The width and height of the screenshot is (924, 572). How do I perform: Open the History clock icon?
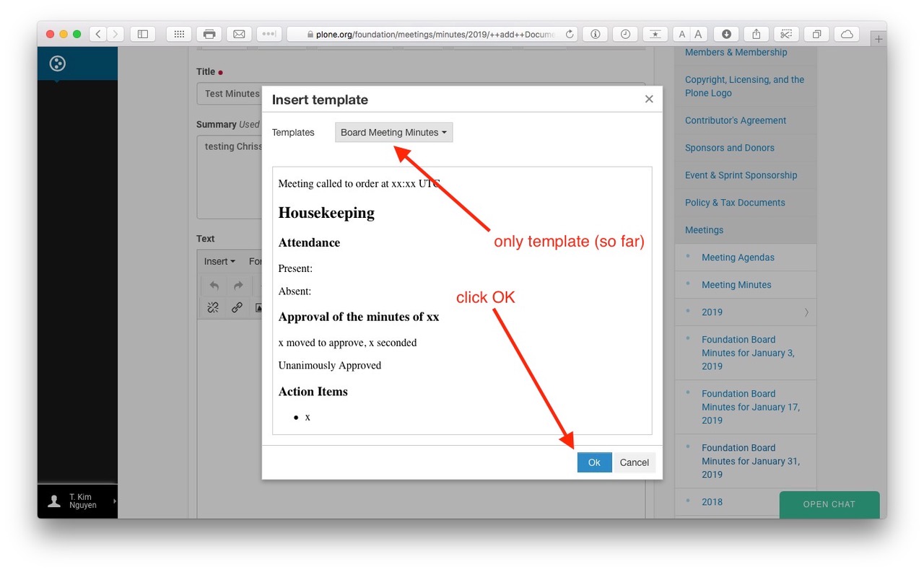point(625,34)
